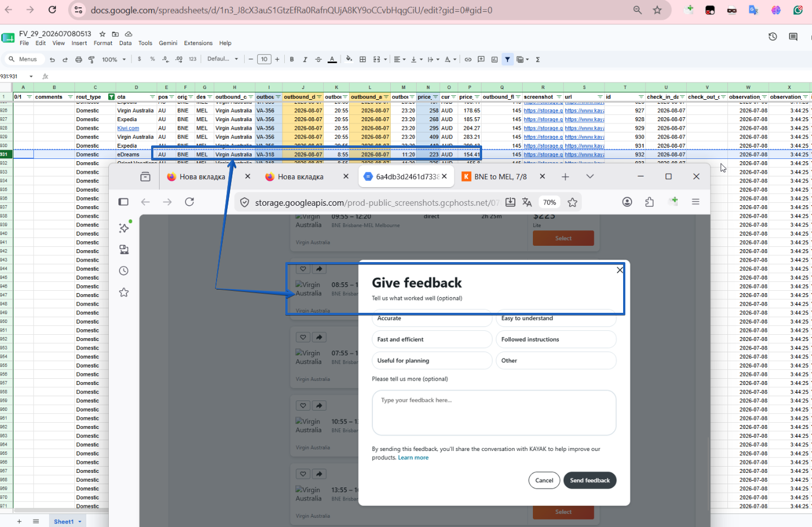Switch to BNE to MEL, 7/8 tab
This screenshot has height=527, width=812.
[501, 176]
